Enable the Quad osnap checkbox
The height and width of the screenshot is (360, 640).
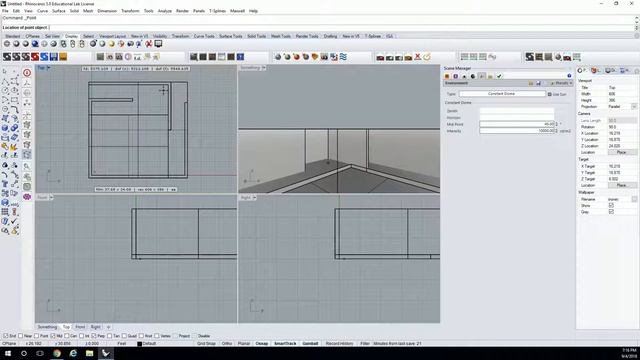pos(124,336)
